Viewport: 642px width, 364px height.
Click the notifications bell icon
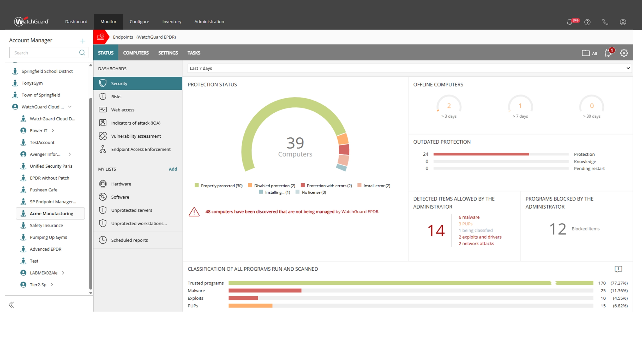[x=570, y=22]
